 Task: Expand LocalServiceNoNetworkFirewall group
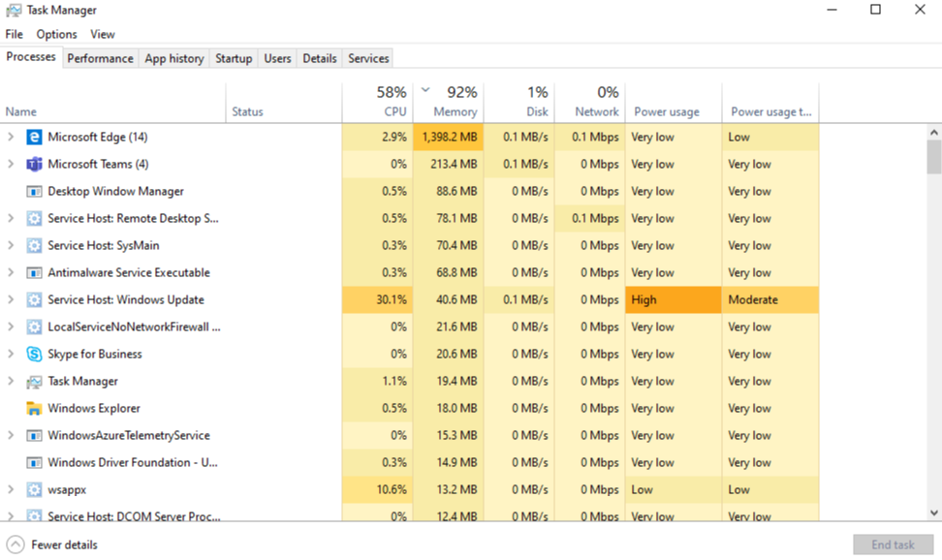[x=11, y=327]
